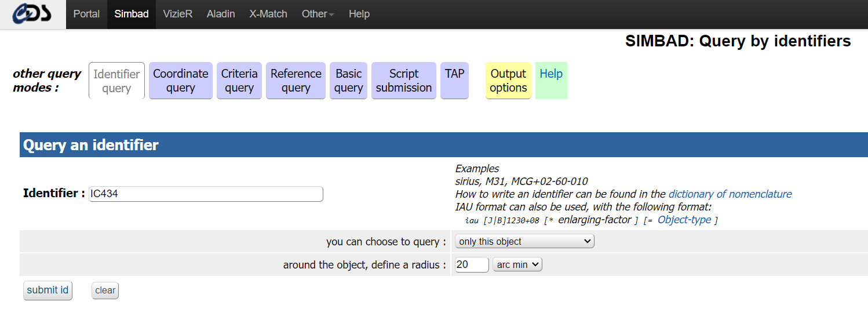868x312 pixels.
Task: Expand the 'only this object' dropdown
Action: coord(524,241)
